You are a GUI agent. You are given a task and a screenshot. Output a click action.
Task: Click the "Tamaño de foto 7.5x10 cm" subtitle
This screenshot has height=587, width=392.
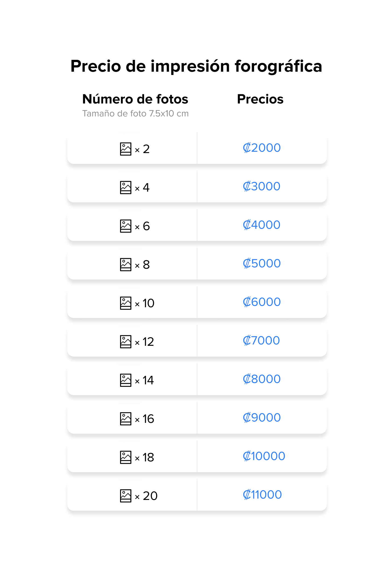pos(135,114)
